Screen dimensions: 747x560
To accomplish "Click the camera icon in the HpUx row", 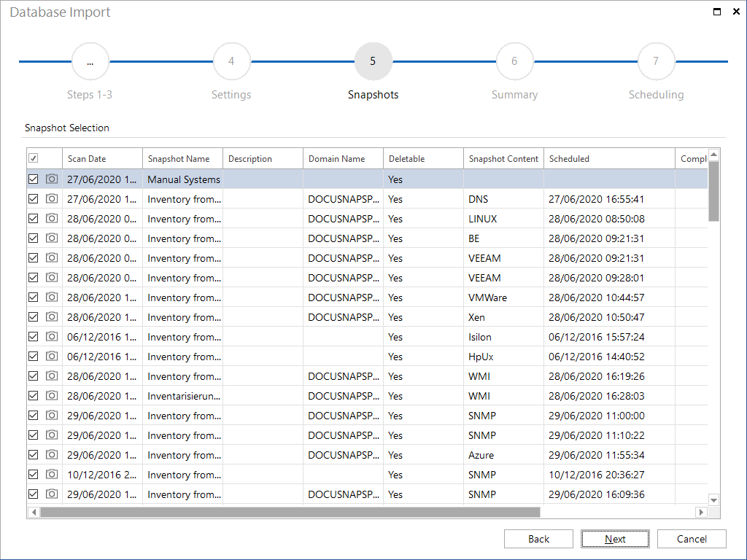I will 52,356.
